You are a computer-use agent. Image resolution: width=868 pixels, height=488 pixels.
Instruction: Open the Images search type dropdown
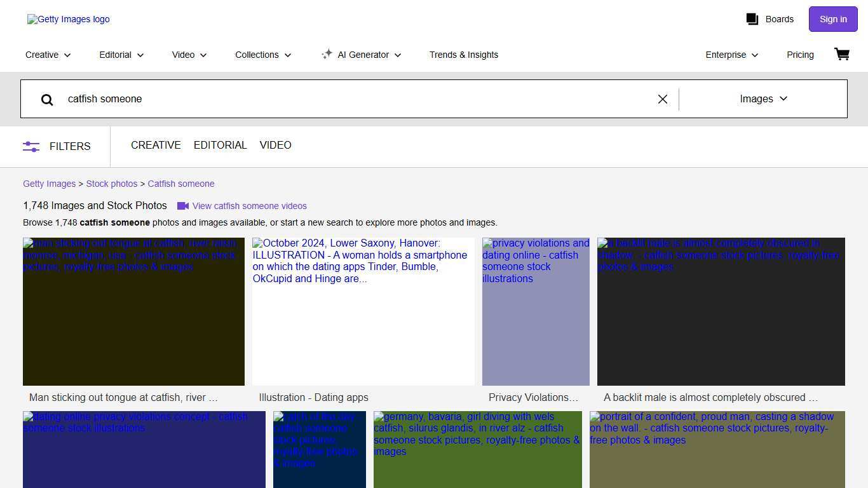tap(763, 99)
